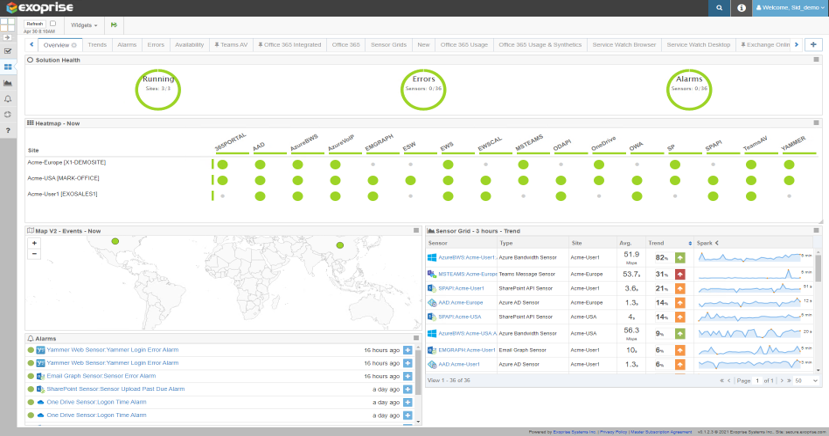The width and height of the screenshot is (829, 436).
Task: Collapse the Spark column chevron
Action: tap(717, 243)
